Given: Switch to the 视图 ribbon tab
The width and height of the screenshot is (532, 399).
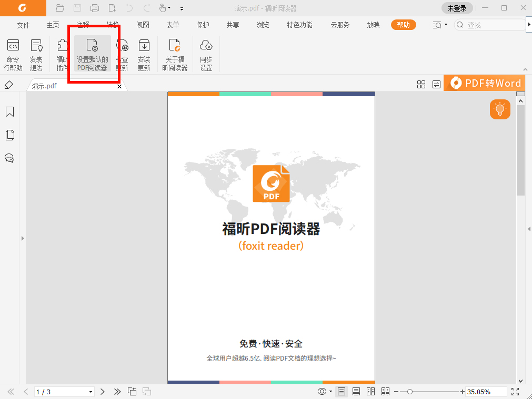Looking at the screenshot, I should 142,25.
